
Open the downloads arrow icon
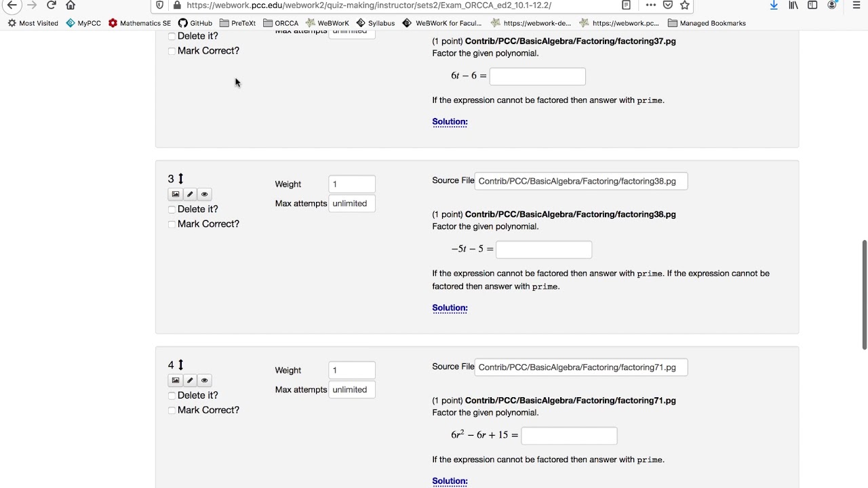774,5
